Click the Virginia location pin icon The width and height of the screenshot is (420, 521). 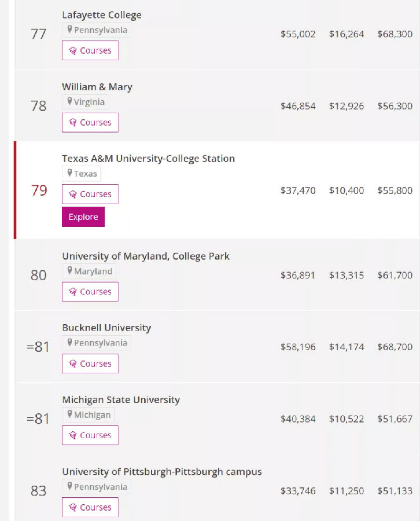(x=70, y=101)
